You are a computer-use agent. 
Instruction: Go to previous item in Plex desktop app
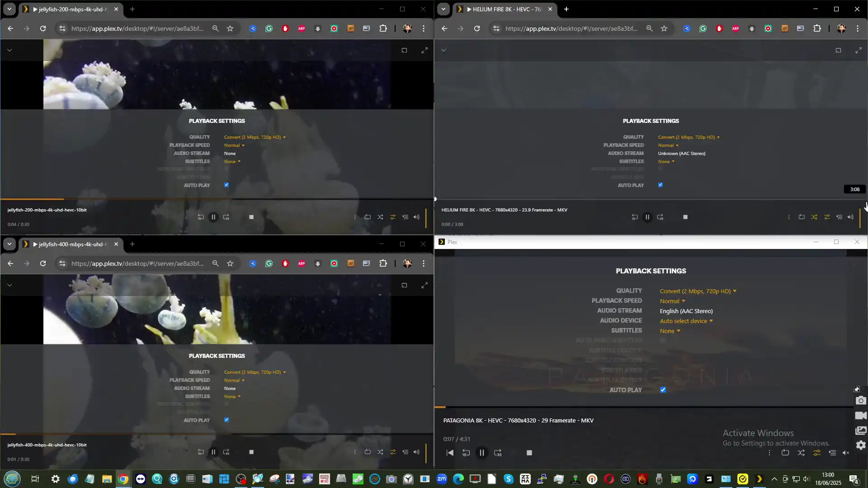pos(450,453)
